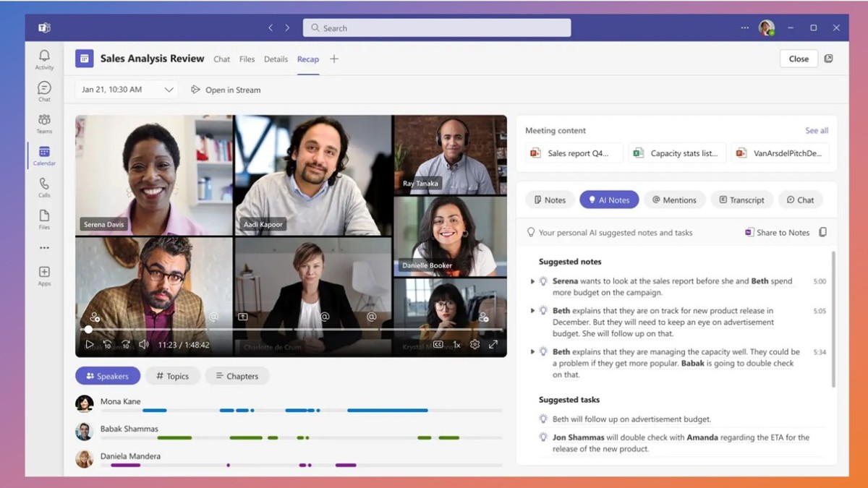Open the Activity feed in the sidebar
This screenshot has height=488, width=868.
(44, 59)
